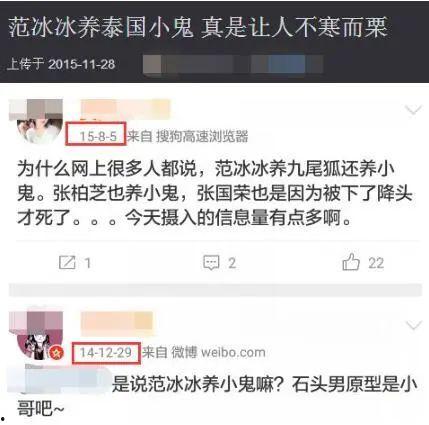Screen dimensions: 429x425
Task: Click the title 范冰冰养泰国小鬼
Action: [x=101, y=27]
